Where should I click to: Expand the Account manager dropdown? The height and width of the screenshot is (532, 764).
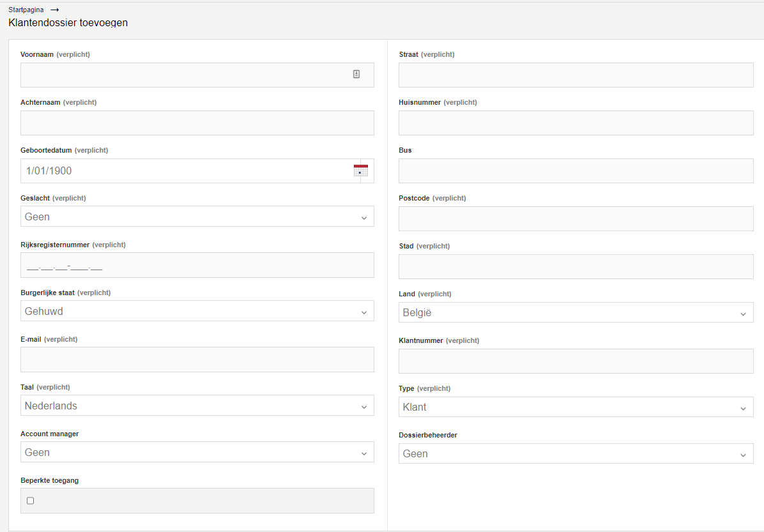(x=197, y=452)
